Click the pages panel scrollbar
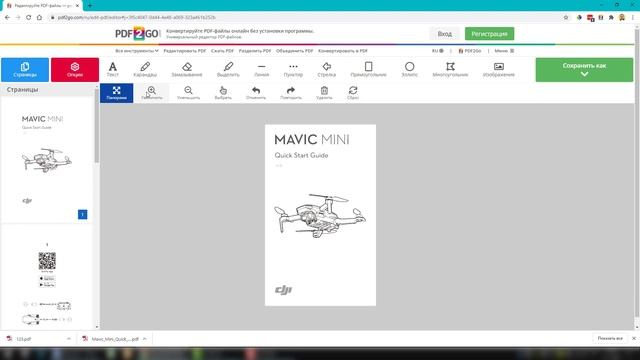This screenshot has width=640, height=360. tap(97, 127)
